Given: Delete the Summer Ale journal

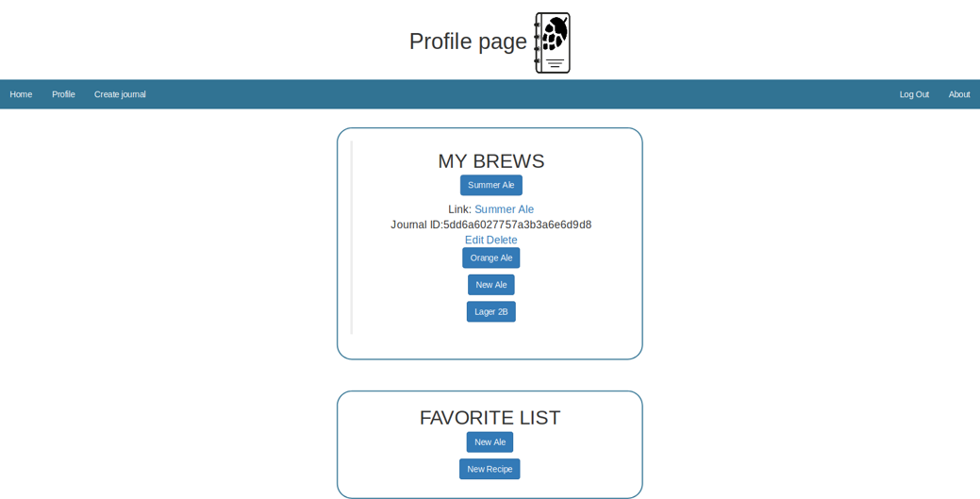Looking at the screenshot, I should (x=502, y=240).
